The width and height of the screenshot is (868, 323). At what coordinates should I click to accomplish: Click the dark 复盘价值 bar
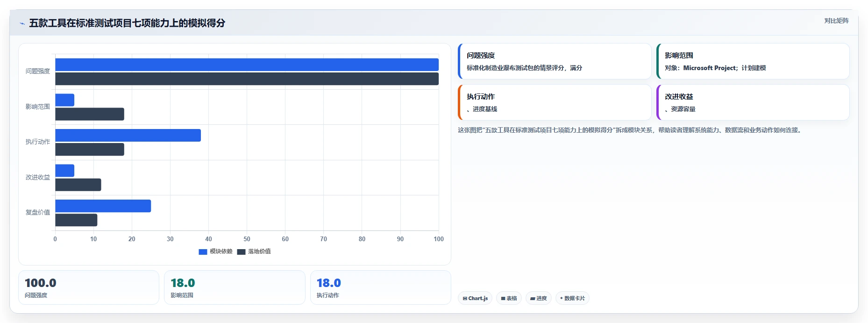pyautogui.click(x=76, y=220)
